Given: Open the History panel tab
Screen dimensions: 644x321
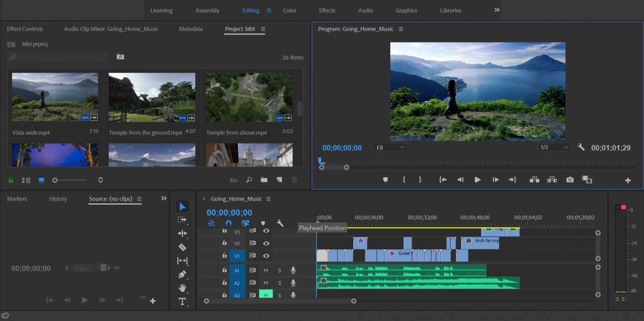Looking at the screenshot, I should 58,199.
